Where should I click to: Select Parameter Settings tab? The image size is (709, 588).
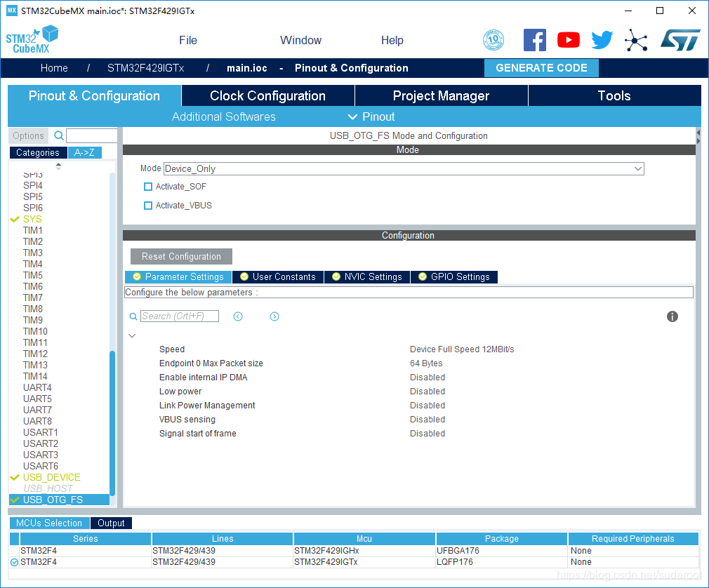[178, 276]
